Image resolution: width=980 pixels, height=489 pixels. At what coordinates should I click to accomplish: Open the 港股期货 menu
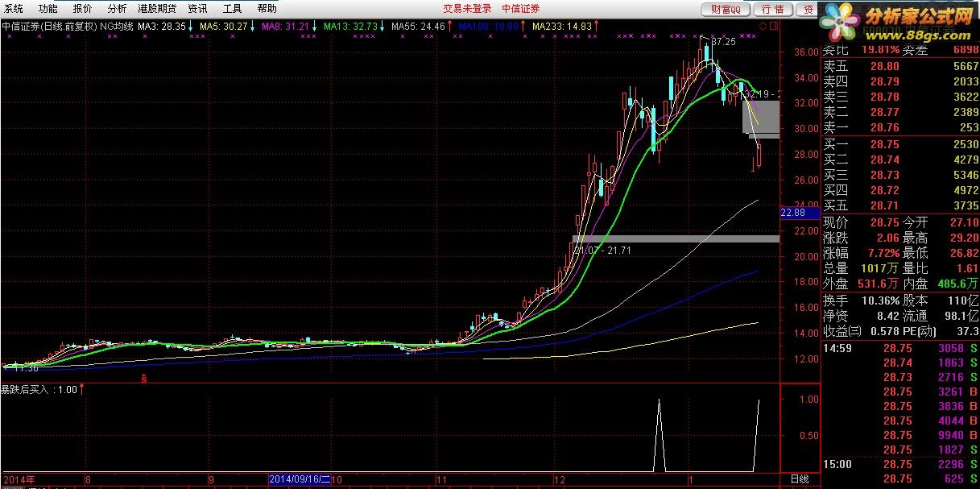pyautogui.click(x=157, y=9)
